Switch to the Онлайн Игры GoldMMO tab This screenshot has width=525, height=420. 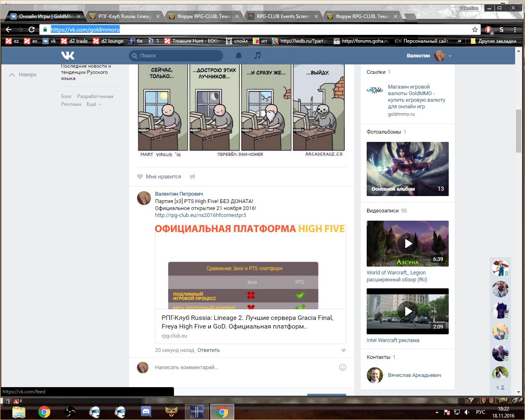pyautogui.click(x=46, y=16)
